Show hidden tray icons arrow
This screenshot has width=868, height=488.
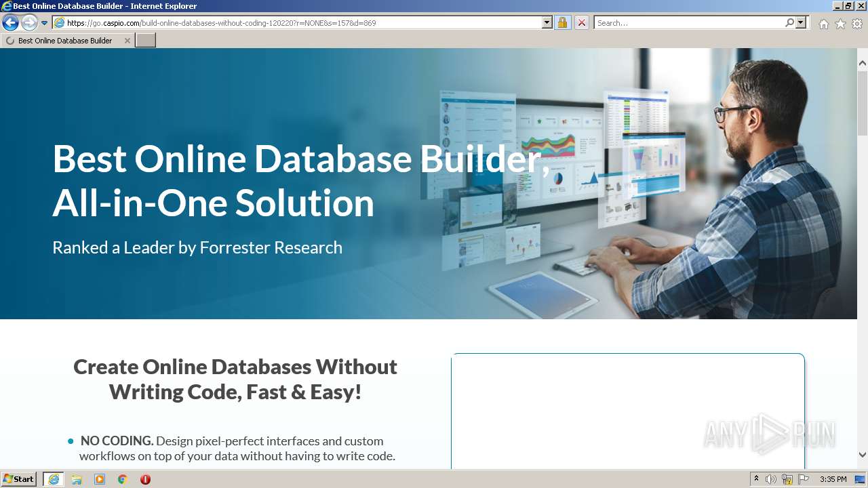[756, 479]
